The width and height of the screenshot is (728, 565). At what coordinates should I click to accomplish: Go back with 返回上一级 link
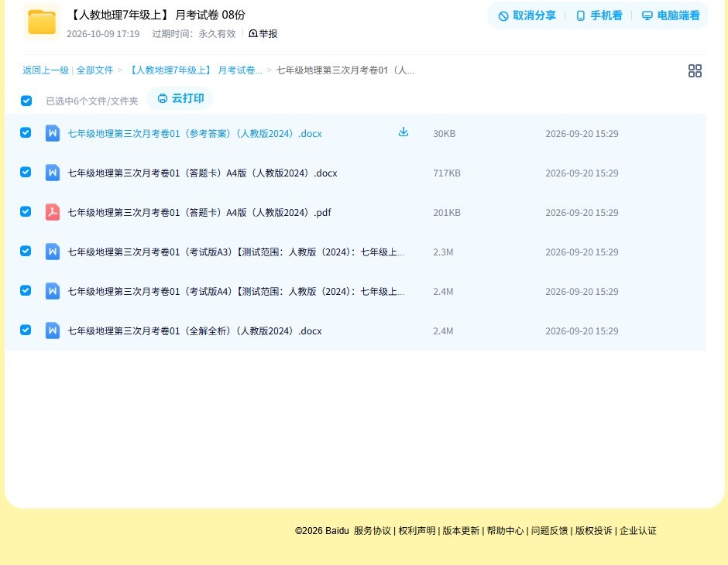click(46, 70)
